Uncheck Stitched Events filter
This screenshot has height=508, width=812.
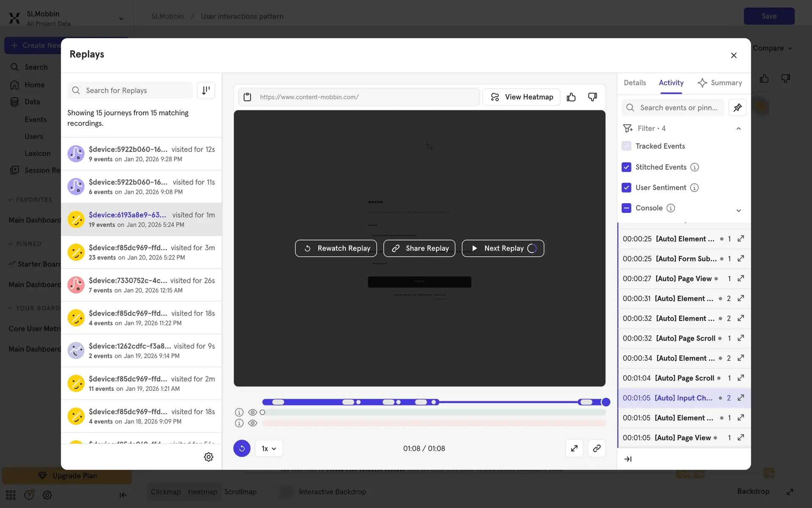click(626, 167)
